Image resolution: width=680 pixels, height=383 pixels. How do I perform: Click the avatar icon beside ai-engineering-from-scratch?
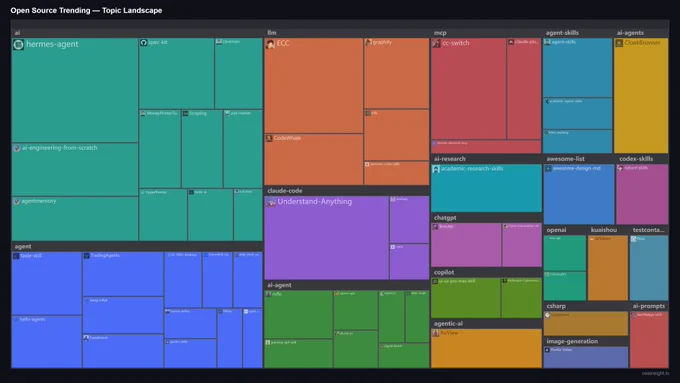click(x=17, y=148)
